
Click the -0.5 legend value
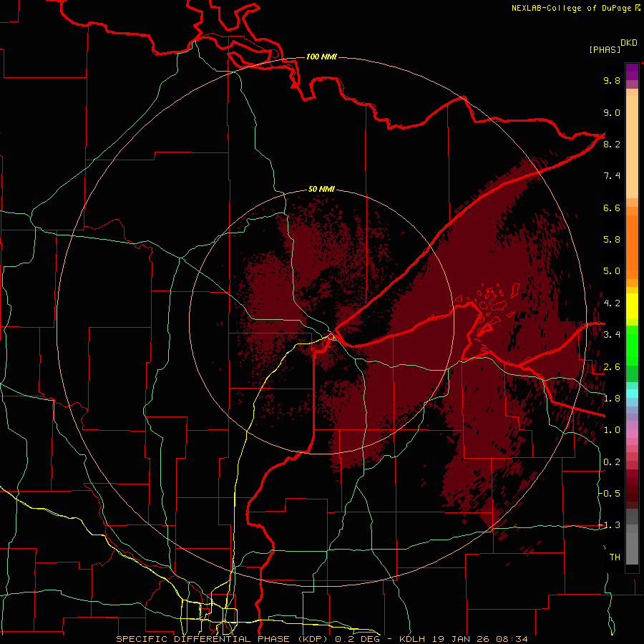[x=609, y=494]
